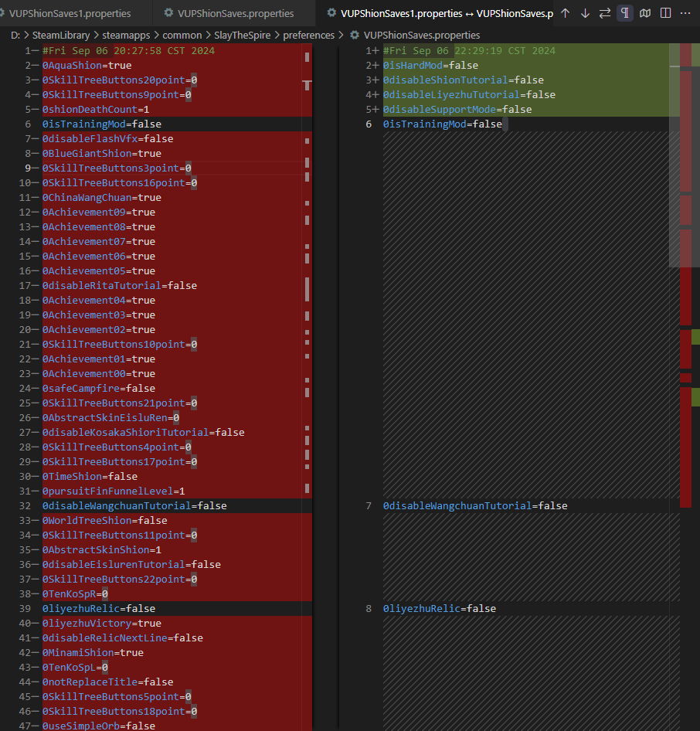Viewport: 700px width, 731px height.
Task: Click '0isTrainingMod=false' in modified editor
Action: click(442, 124)
